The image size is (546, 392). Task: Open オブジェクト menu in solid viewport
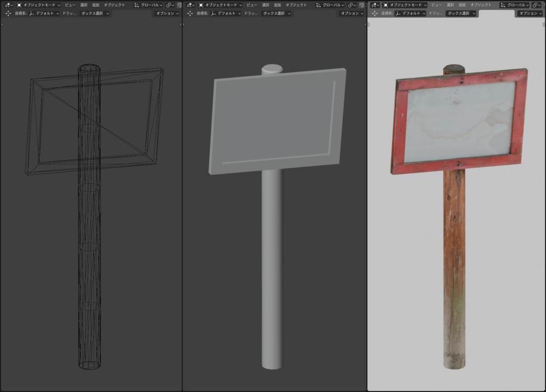[296, 5]
